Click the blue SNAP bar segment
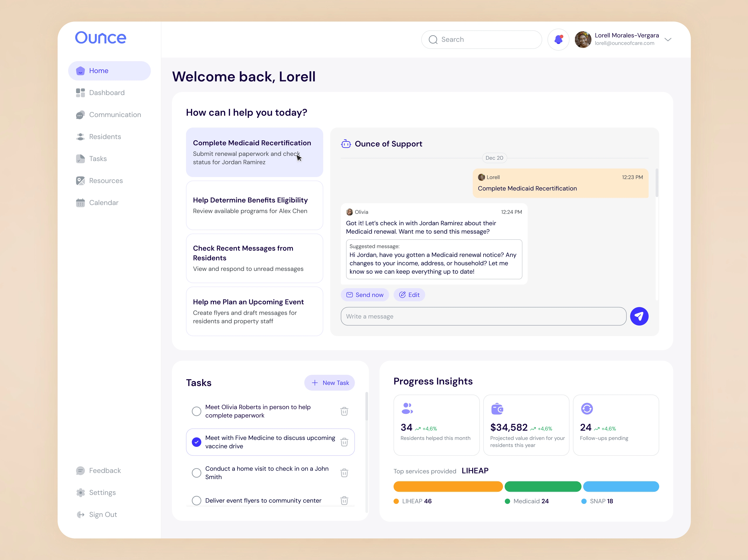Image resolution: width=748 pixels, height=560 pixels. point(621,487)
